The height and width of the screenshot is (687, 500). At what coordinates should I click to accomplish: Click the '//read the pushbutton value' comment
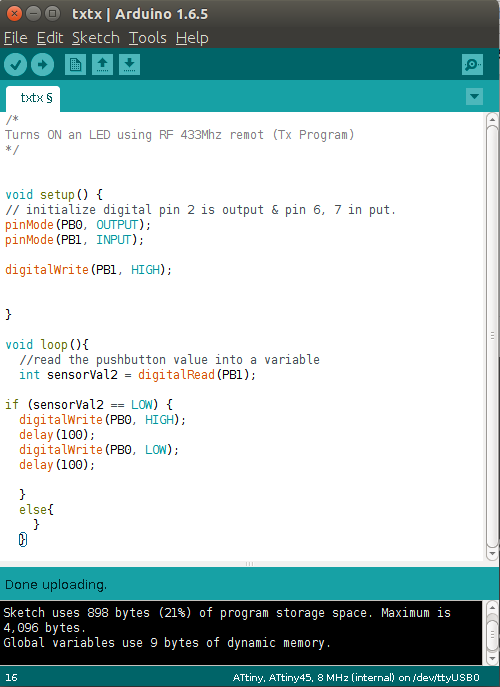click(x=169, y=360)
